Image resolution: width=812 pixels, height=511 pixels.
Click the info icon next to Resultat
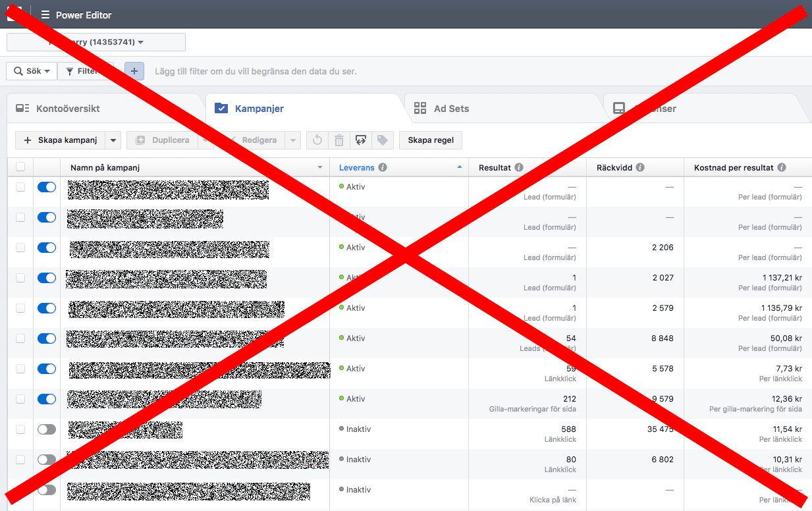[519, 168]
